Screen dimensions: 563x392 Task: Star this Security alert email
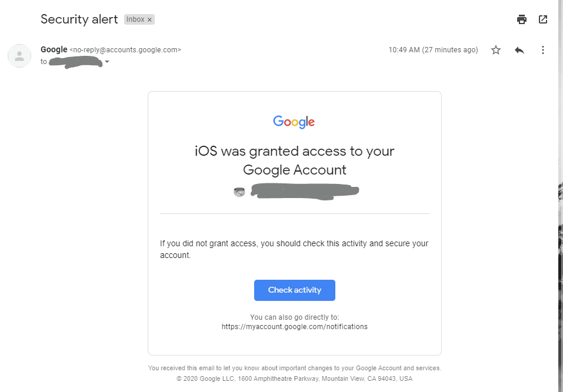point(496,50)
